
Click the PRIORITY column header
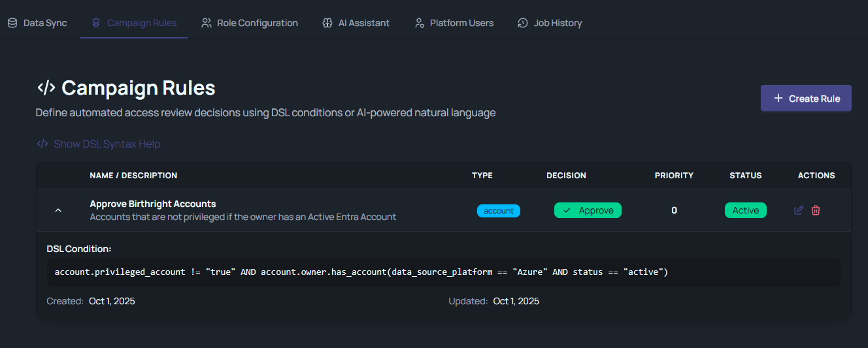point(674,176)
